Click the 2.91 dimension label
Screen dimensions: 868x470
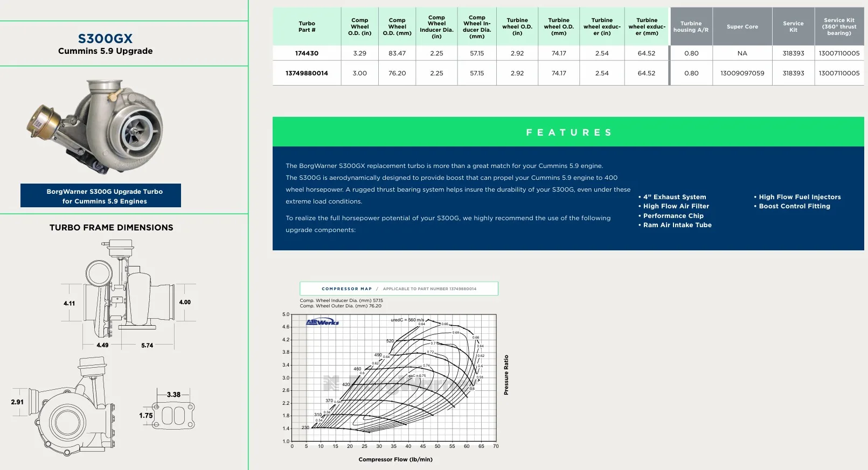[17, 402]
